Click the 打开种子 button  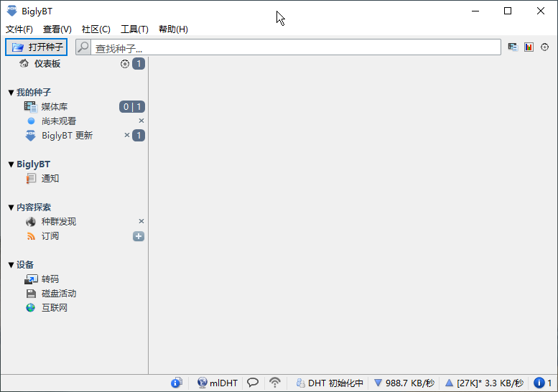[x=37, y=47]
